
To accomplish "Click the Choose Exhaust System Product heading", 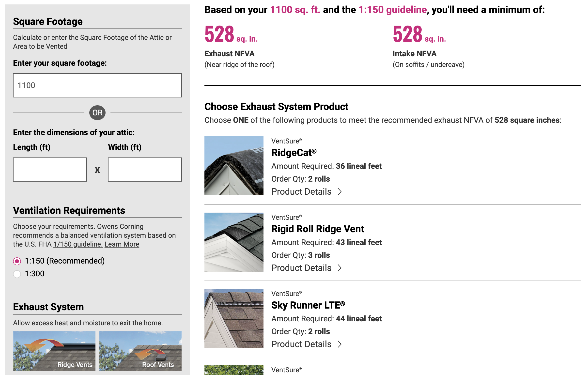I will tap(276, 107).
